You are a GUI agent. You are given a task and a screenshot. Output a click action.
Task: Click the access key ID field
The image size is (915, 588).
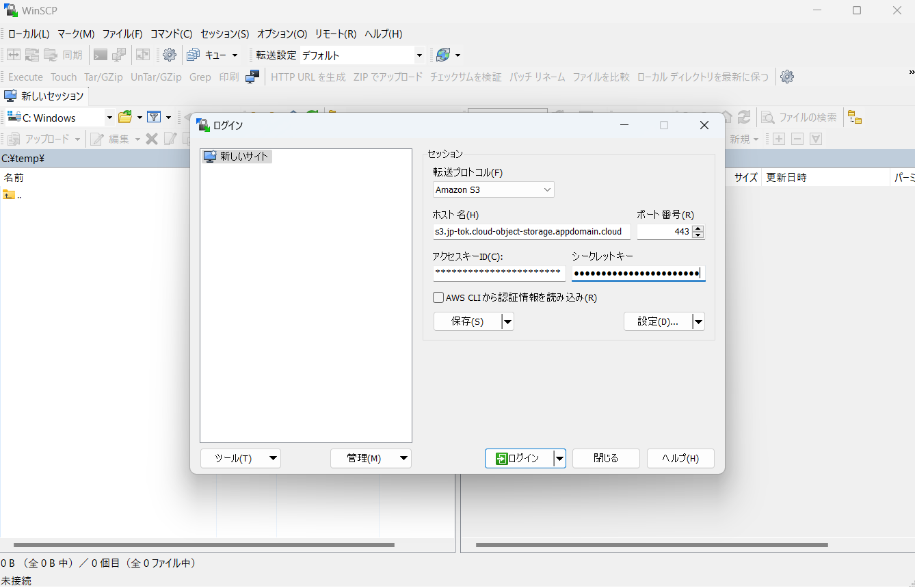[x=499, y=273]
